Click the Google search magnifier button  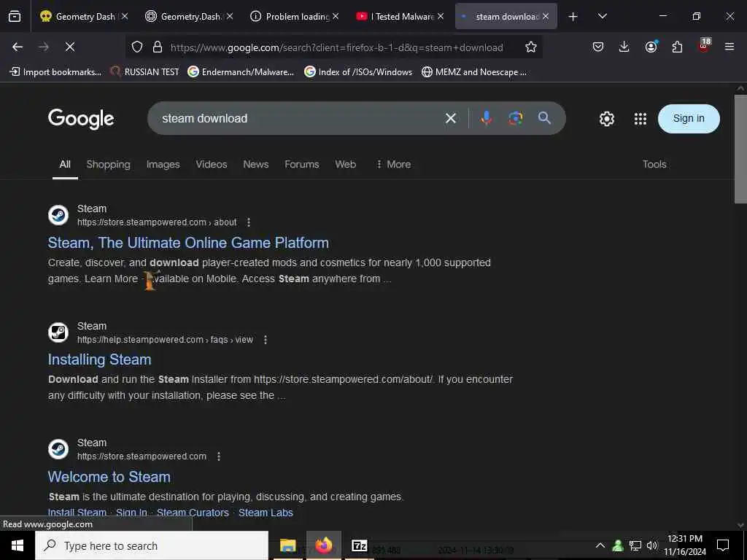[x=544, y=118]
